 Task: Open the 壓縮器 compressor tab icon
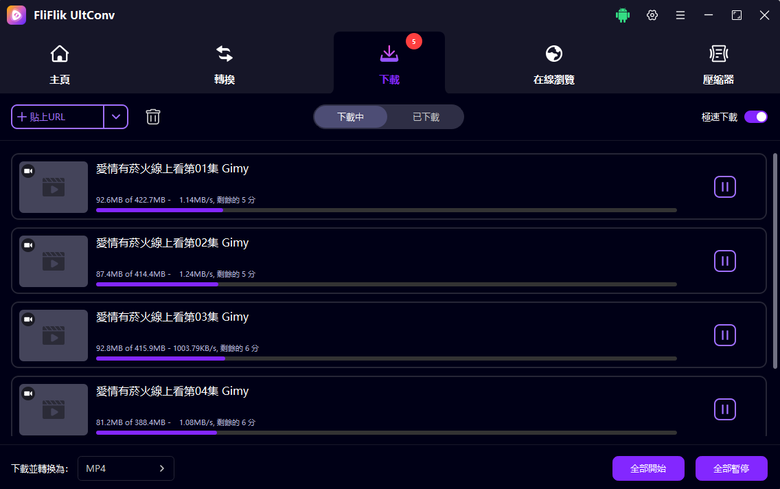[718, 54]
